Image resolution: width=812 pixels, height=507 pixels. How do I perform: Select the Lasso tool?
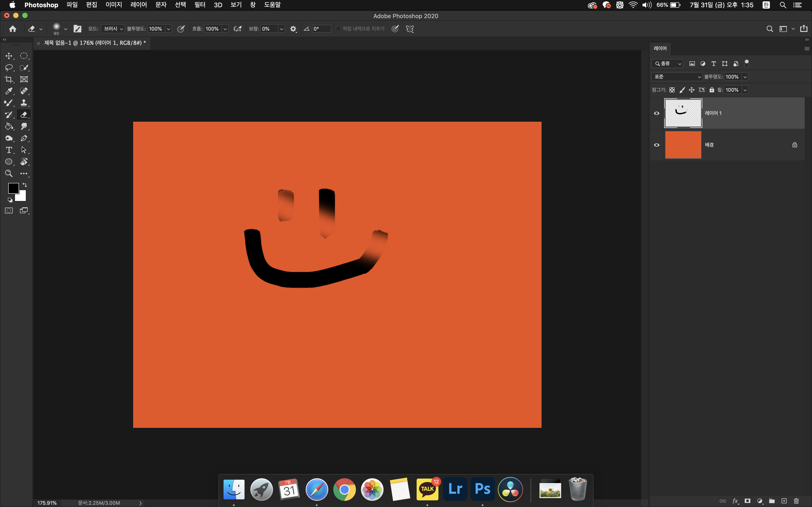click(x=9, y=68)
